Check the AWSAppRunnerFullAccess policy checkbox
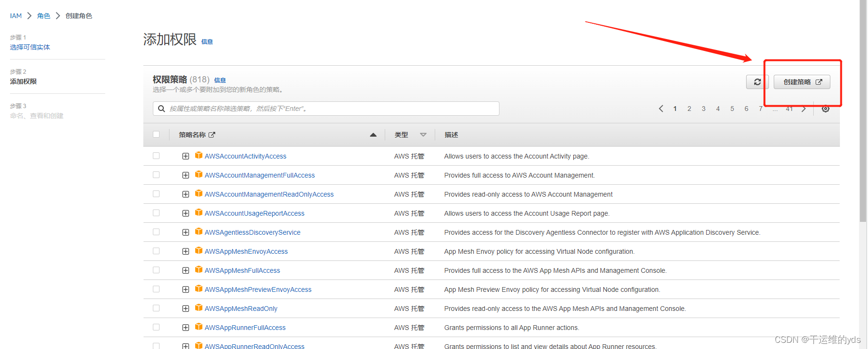868x349 pixels. (156, 327)
